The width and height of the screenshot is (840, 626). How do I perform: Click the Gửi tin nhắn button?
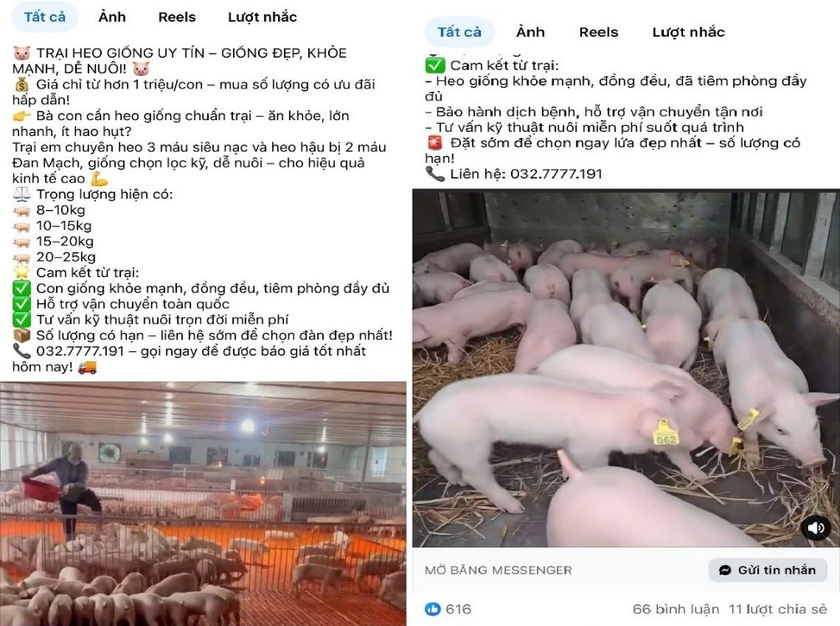pos(767,570)
